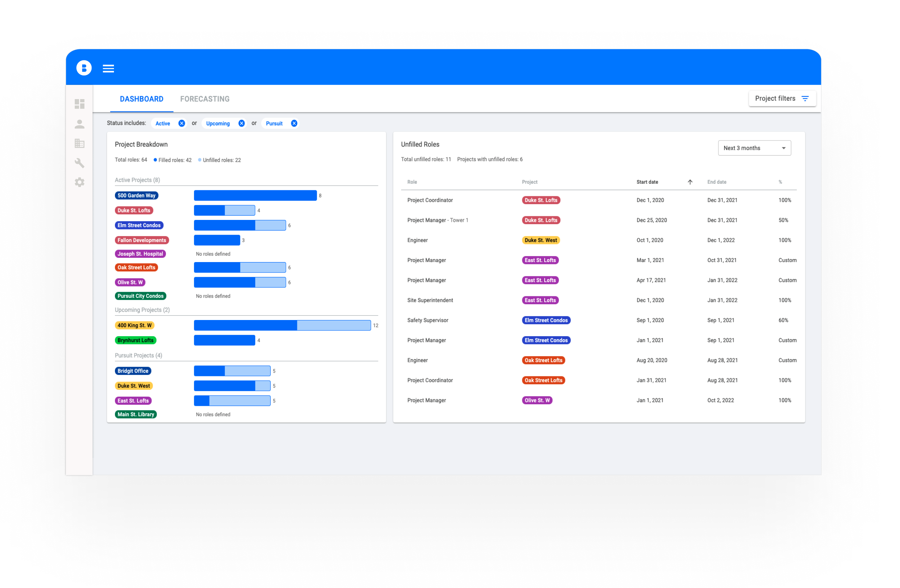The width and height of the screenshot is (900, 588).
Task: Open the wrench tools icon in sidebar
Action: click(x=79, y=163)
